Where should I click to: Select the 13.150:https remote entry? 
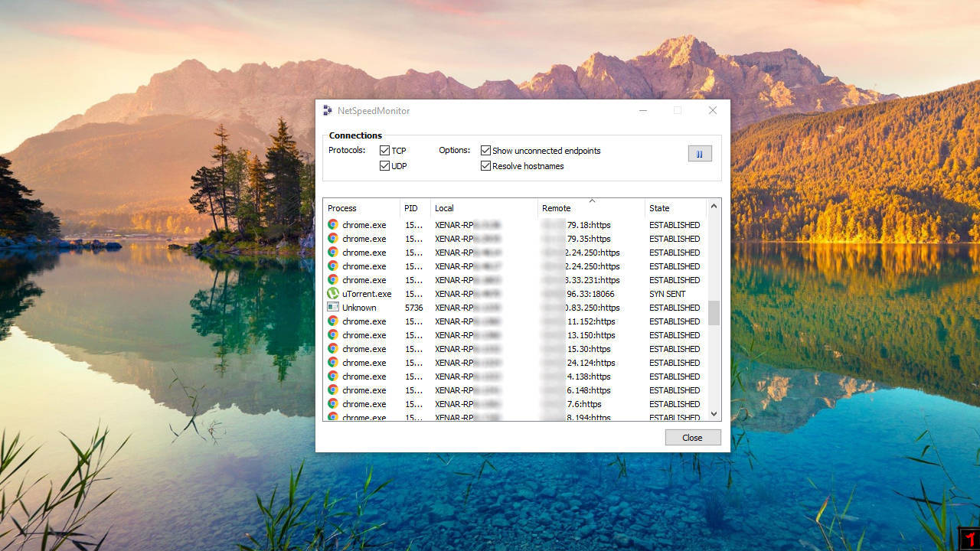pyautogui.click(x=591, y=335)
